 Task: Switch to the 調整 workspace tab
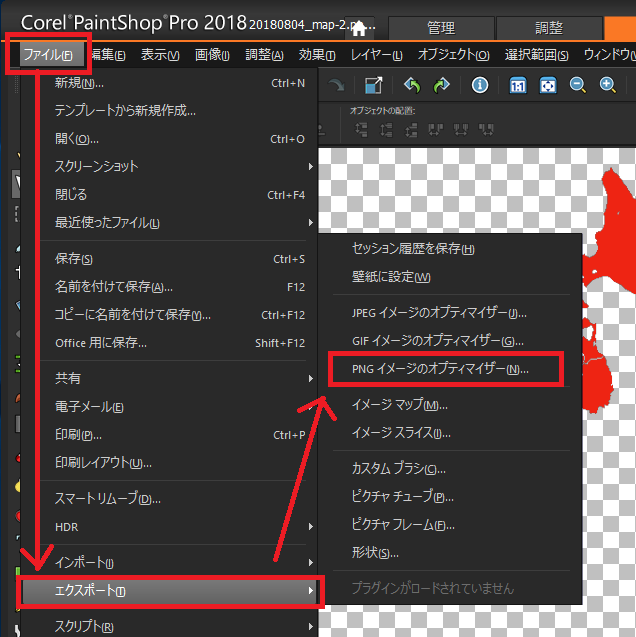tap(549, 28)
